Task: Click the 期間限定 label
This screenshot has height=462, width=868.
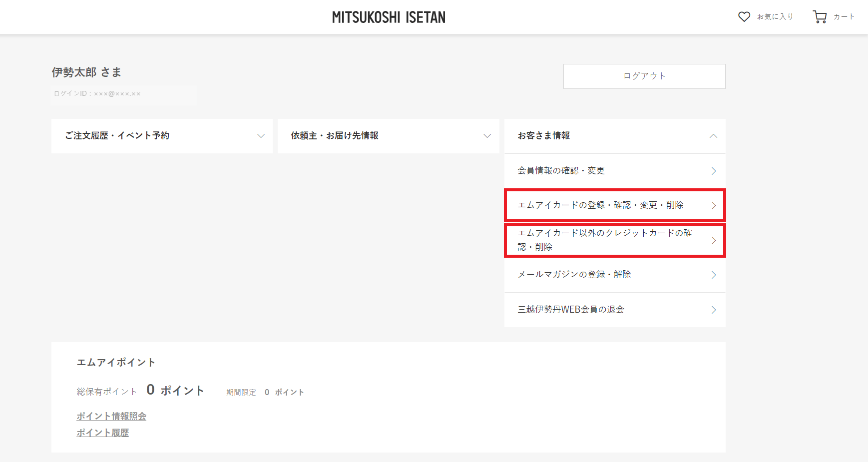Action: click(241, 393)
